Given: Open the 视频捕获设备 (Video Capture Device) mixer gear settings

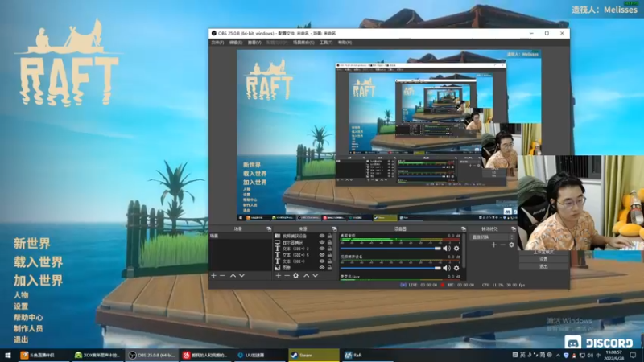Looking at the screenshot, I should click(x=456, y=268).
